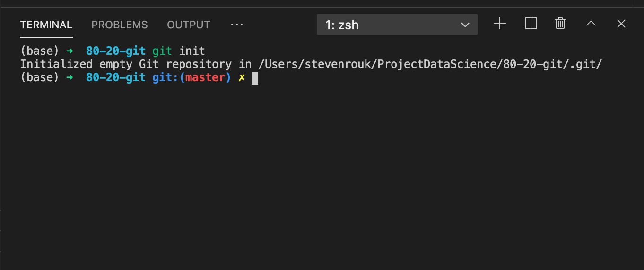
Task: Open the PROBLEMS tab
Action: [120, 25]
